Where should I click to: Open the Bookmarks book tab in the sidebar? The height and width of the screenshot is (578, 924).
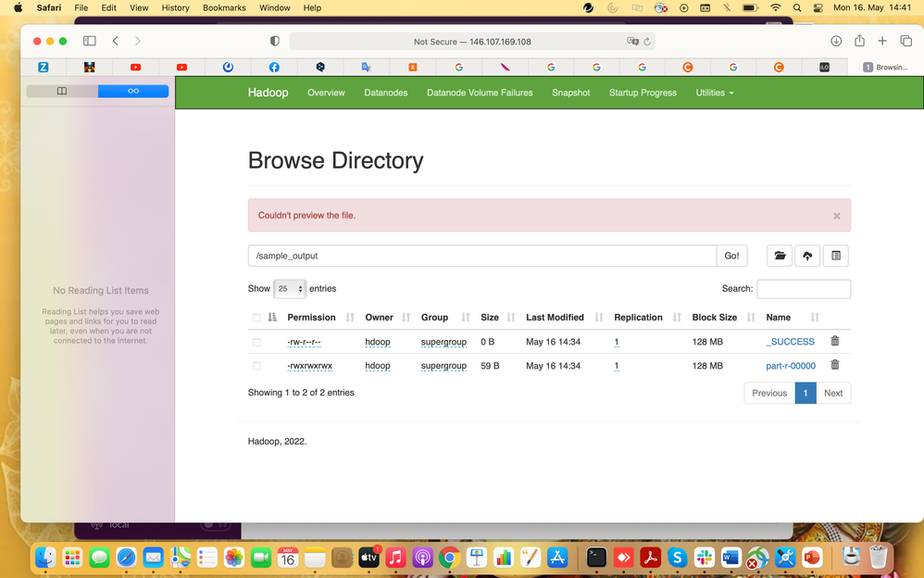(62, 91)
